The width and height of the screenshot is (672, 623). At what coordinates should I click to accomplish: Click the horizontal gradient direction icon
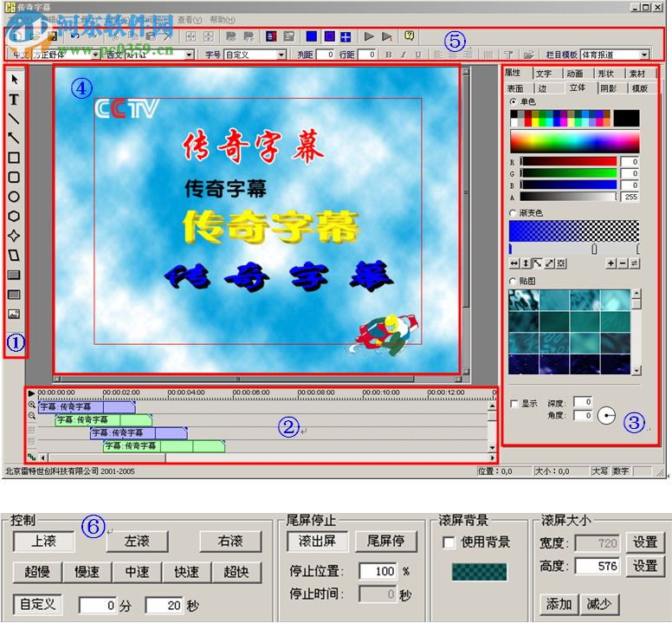coord(514,263)
